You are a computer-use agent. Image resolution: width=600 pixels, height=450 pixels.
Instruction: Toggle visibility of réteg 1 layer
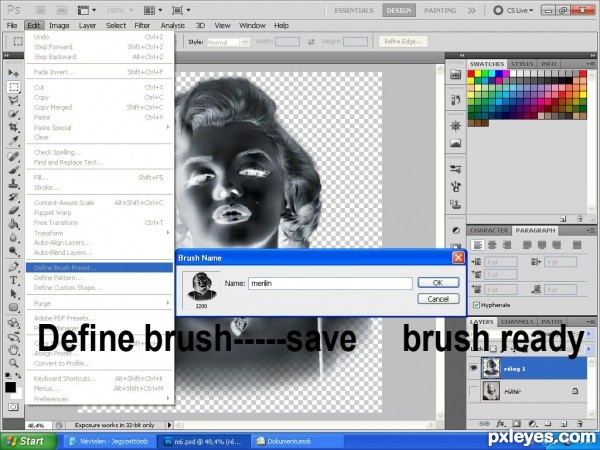coord(474,368)
